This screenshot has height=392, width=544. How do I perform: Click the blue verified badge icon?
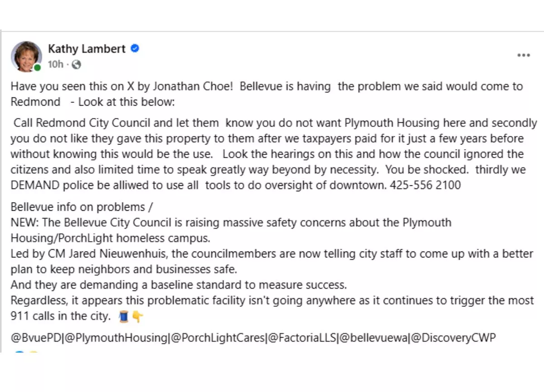tap(135, 48)
